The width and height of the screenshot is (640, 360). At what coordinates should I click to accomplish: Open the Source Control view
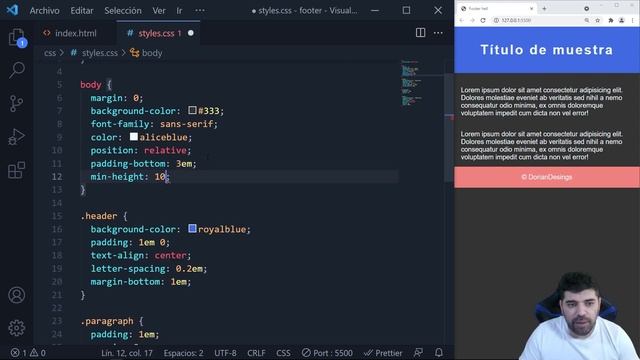click(17, 103)
